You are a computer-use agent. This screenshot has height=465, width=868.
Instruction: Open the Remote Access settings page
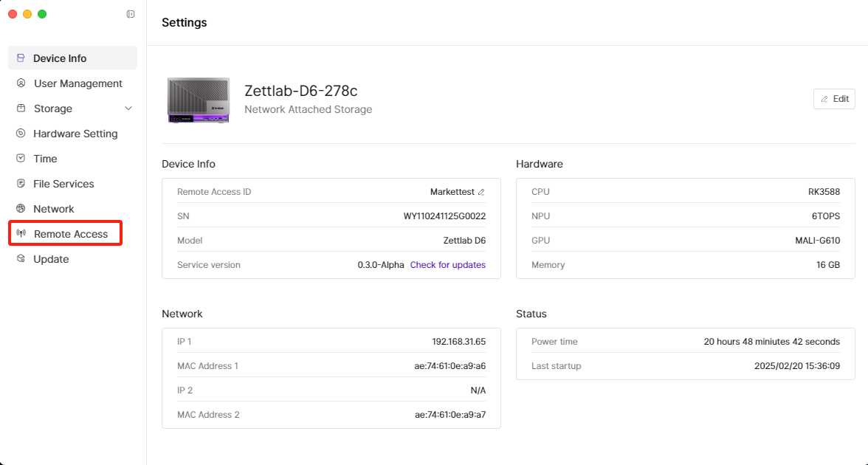(x=71, y=234)
